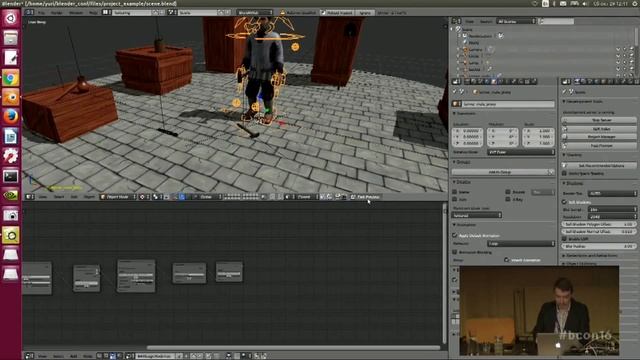
Task: Click the Blur Radius slider field
Action: (x=599, y=246)
